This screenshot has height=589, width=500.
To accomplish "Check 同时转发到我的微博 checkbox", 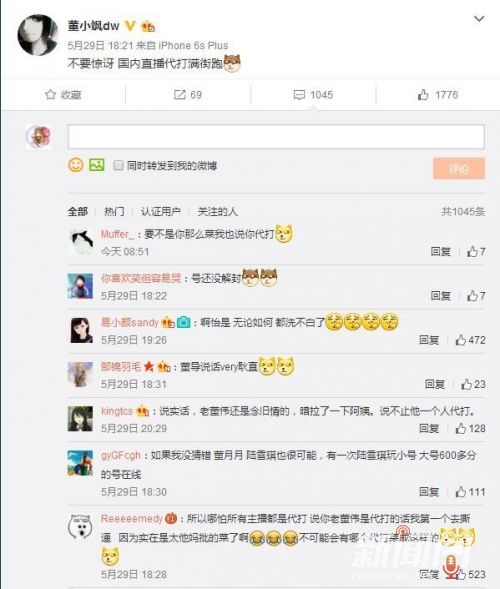I will tap(118, 165).
